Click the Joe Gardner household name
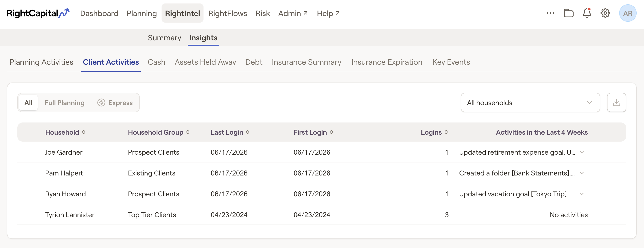Screen dimensions: 644x248 (64, 152)
